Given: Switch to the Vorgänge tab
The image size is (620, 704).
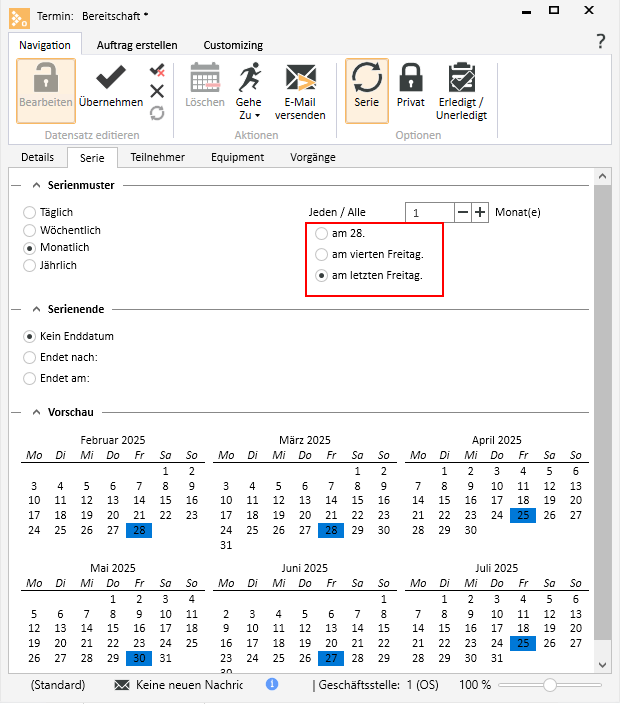Looking at the screenshot, I should click(x=313, y=157).
